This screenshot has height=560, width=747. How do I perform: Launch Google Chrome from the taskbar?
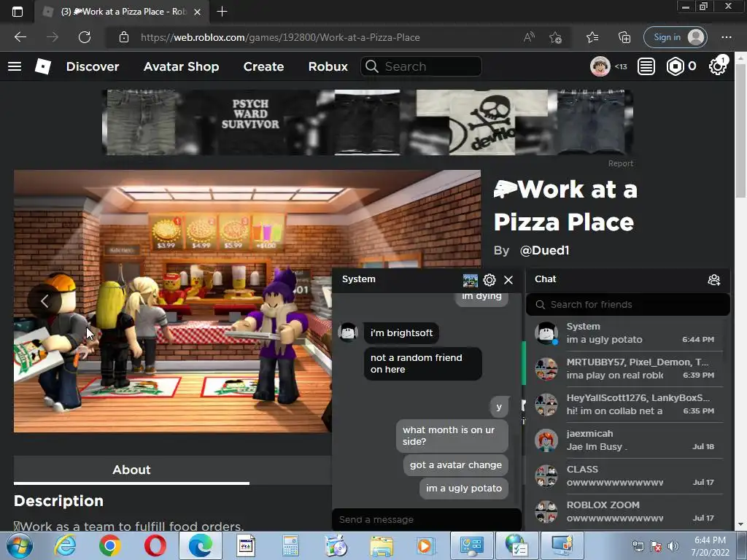click(x=109, y=546)
